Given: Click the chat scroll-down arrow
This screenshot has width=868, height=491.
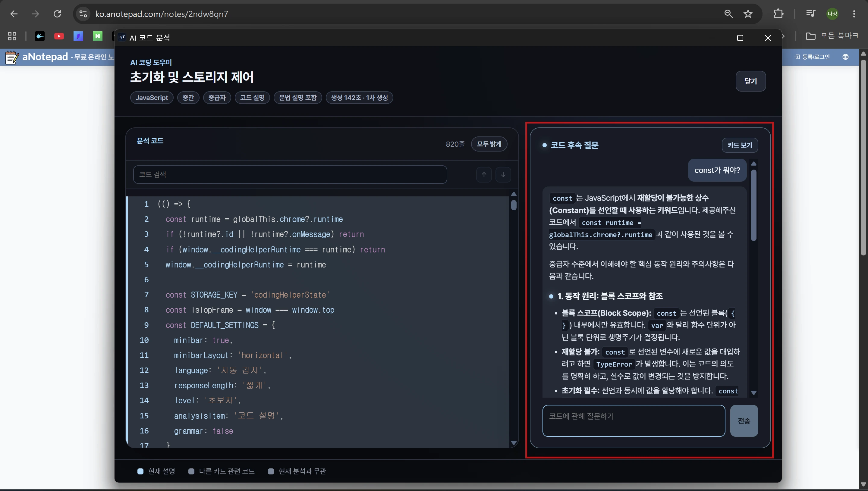Looking at the screenshot, I should [754, 393].
